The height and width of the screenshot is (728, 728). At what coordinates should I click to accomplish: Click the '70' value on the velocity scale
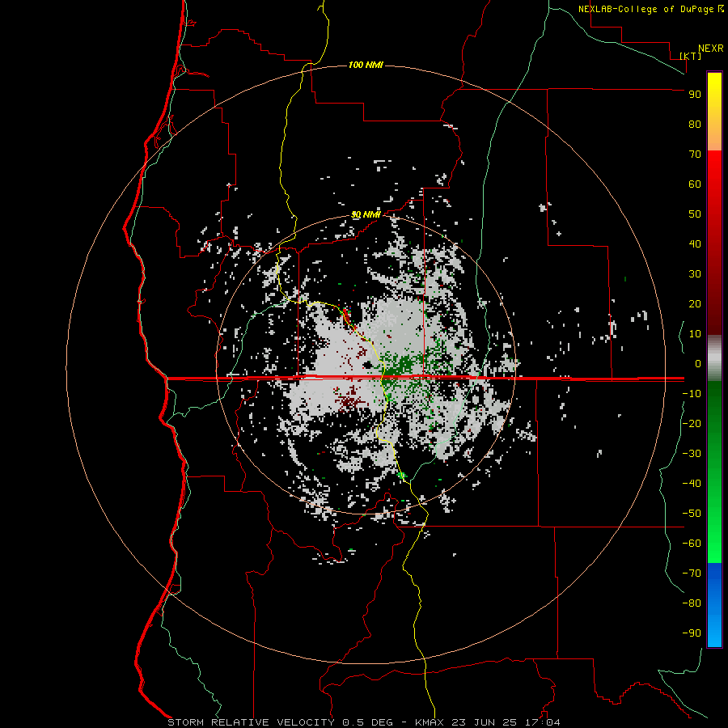(x=695, y=154)
